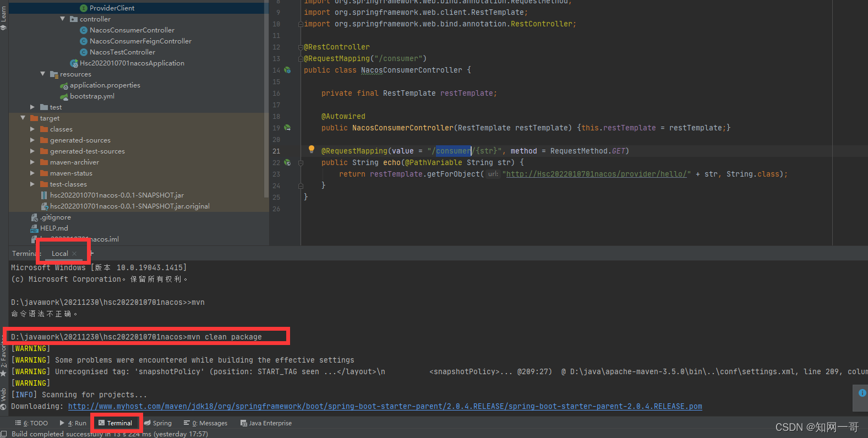Screen dimensions: 868x438
Task: Click the Favorites star icon on left strip
Action: coord(3,373)
